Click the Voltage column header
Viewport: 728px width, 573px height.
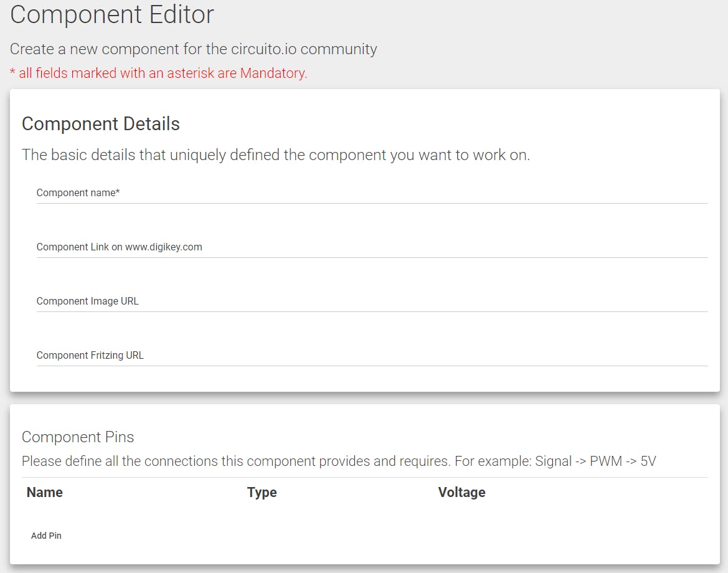tap(461, 493)
